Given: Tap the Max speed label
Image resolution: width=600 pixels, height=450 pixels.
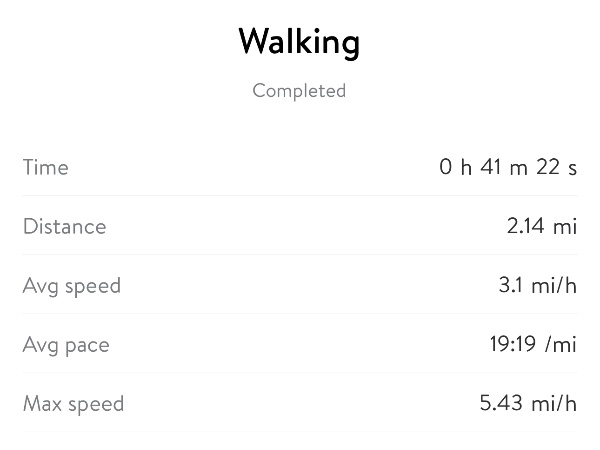Looking at the screenshot, I should tap(73, 404).
